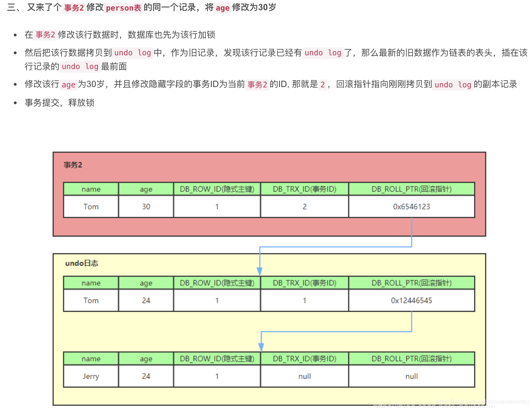Screen dimensions: 532x408
Task: Click undo log code right after 拷贝到 in second bullet
Action: [x=133, y=53]
